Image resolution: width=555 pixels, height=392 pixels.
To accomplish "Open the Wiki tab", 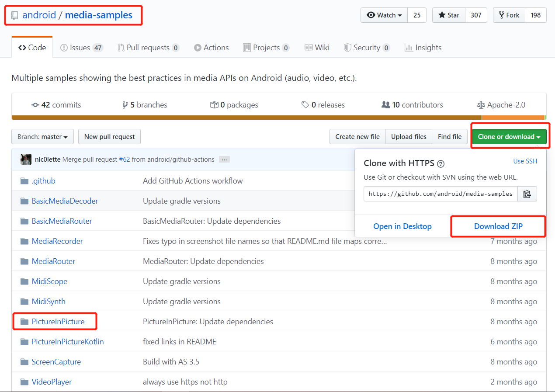I will pyautogui.click(x=317, y=48).
